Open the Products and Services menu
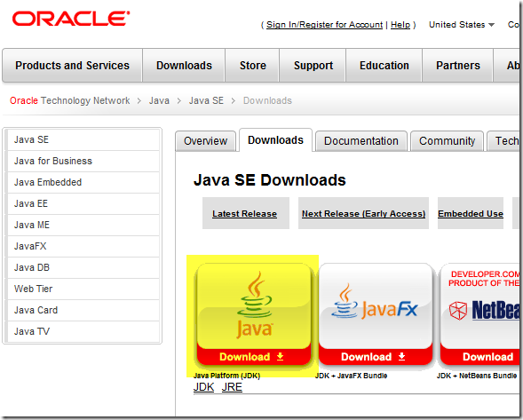The width and height of the screenshot is (523, 420). (73, 66)
